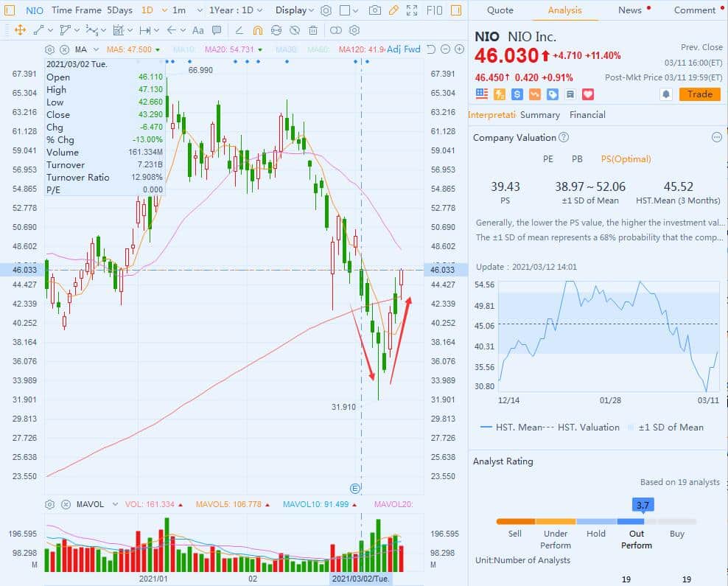Open the Financial tab
This screenshot has width=728, height=586.
point(587,115)
